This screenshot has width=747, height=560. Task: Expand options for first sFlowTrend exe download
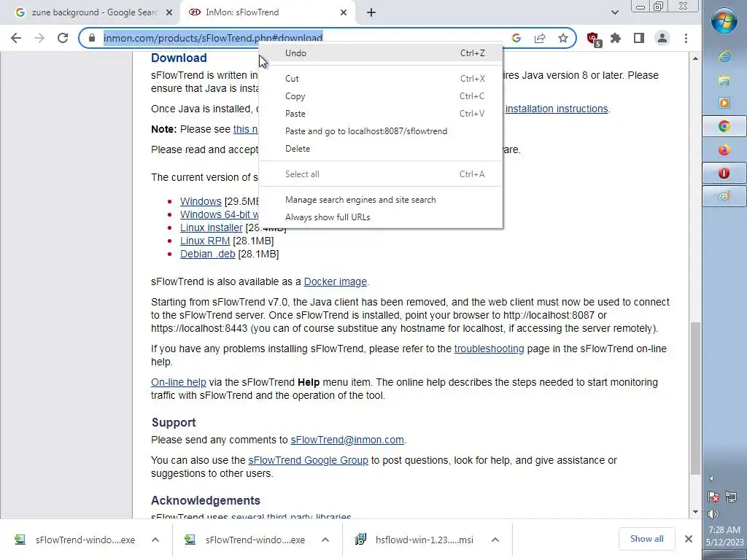155,540
